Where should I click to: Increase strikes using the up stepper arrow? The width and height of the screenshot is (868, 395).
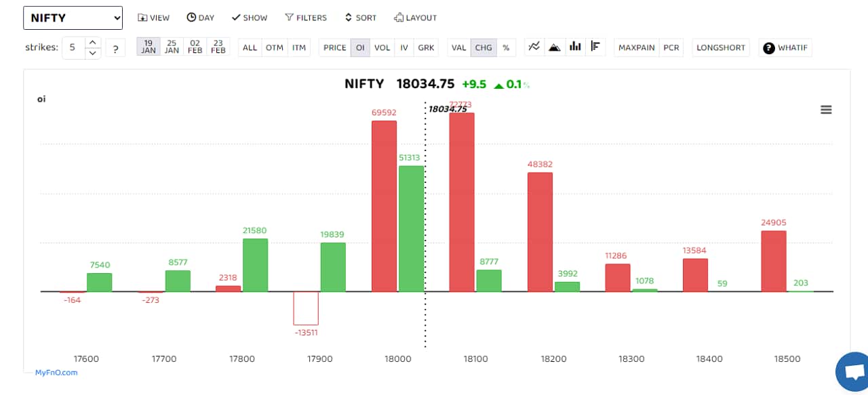(92, 43)
